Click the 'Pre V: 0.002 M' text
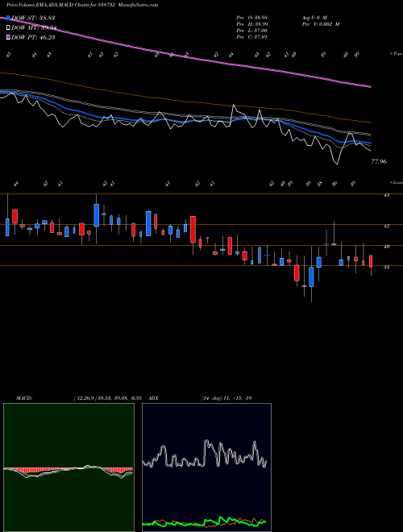This screenshot has width=403, height=532. coord(320,24)
